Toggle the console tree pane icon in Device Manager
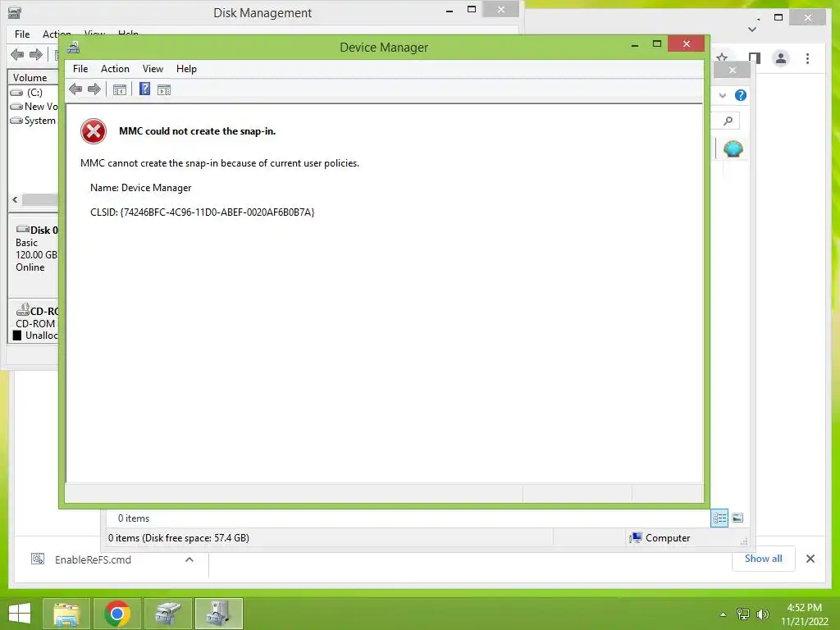 (120, 89)
